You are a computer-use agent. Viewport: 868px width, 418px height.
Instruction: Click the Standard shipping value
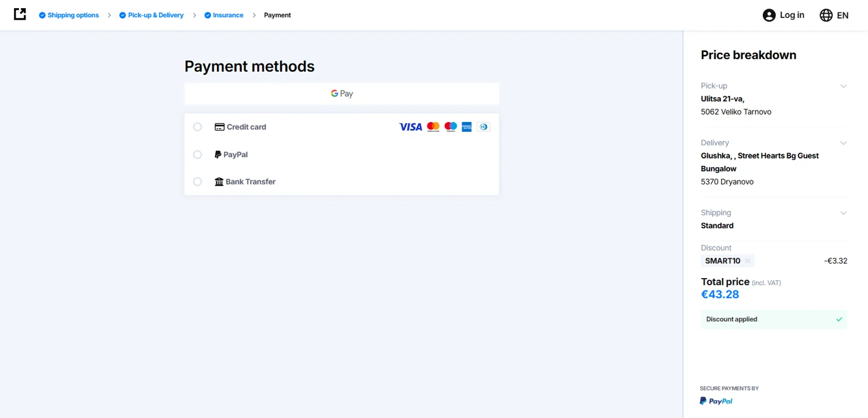pos(717,225)
